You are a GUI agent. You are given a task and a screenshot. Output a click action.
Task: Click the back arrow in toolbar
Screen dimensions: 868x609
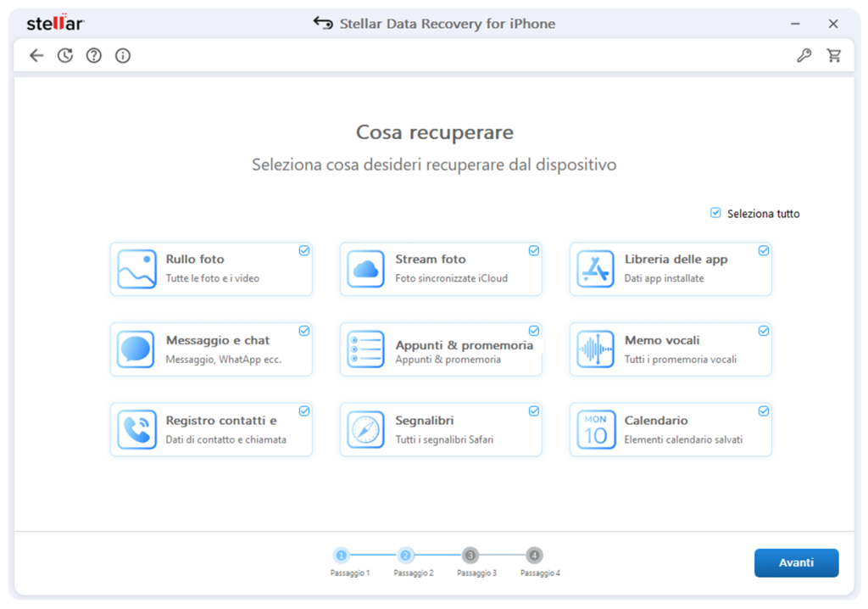(x=36, y=55)
